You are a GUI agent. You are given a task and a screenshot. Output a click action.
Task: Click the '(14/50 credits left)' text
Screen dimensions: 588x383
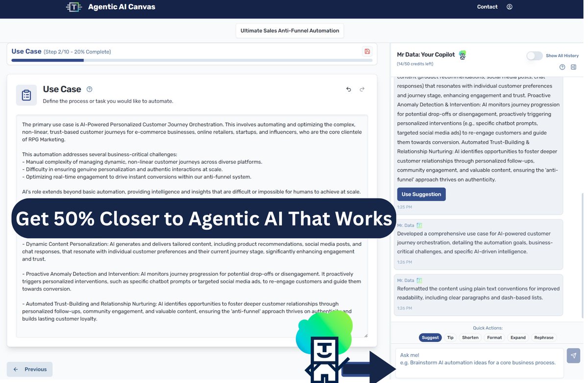tap(415, 64)
